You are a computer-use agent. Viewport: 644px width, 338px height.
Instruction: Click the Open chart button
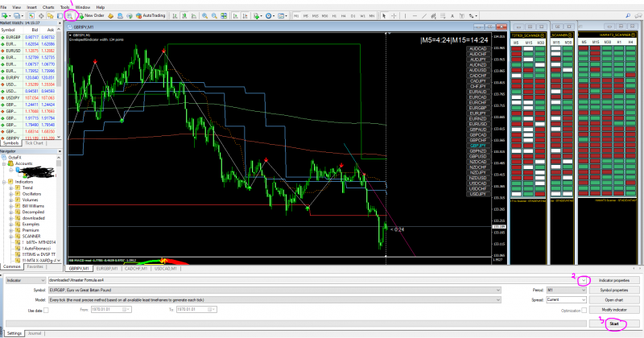[614, 300]
